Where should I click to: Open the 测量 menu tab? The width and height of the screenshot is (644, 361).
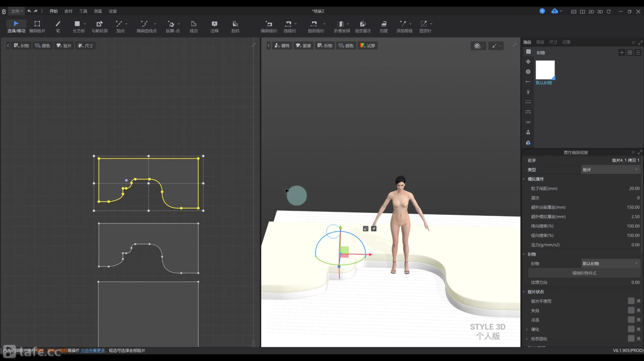(98, 11)
